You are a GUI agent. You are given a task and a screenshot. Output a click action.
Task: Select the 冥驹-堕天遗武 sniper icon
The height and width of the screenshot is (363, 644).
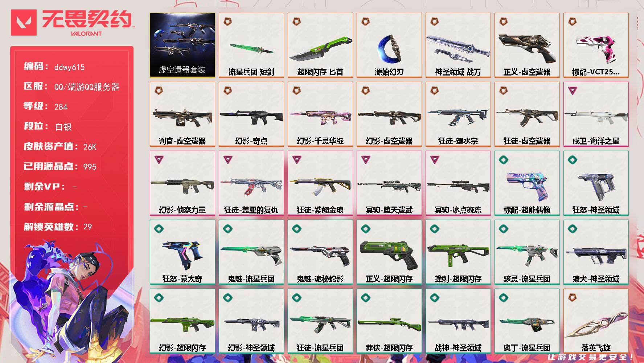389,185
